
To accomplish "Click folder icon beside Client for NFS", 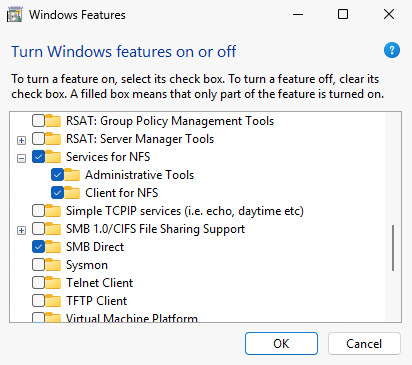I will click(x=72, y=193).
